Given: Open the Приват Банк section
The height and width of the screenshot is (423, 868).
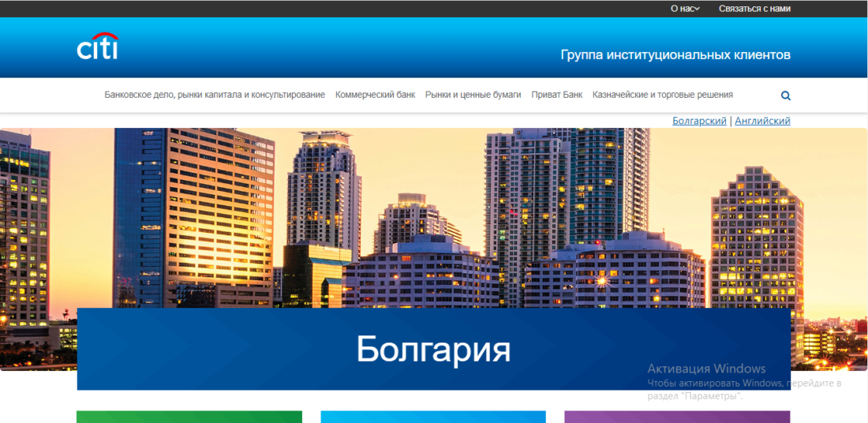Looking at the screenshot, I should coord(556,95).
